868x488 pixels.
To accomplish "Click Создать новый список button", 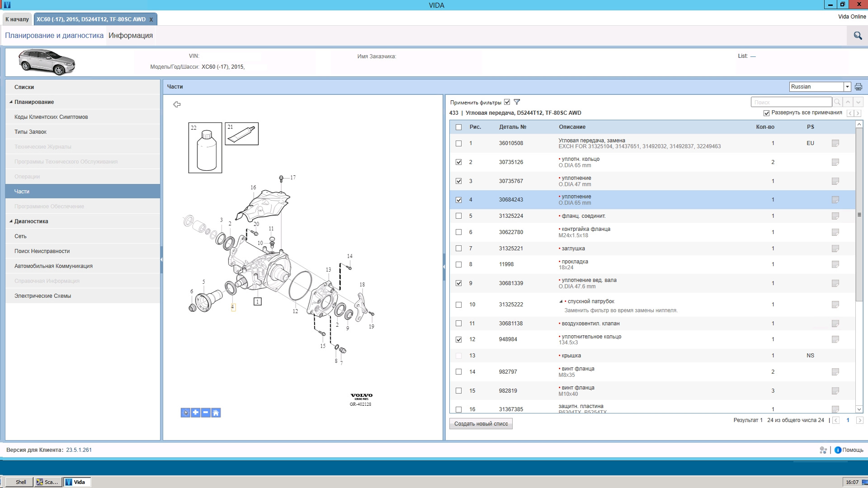I will (481, 424).
